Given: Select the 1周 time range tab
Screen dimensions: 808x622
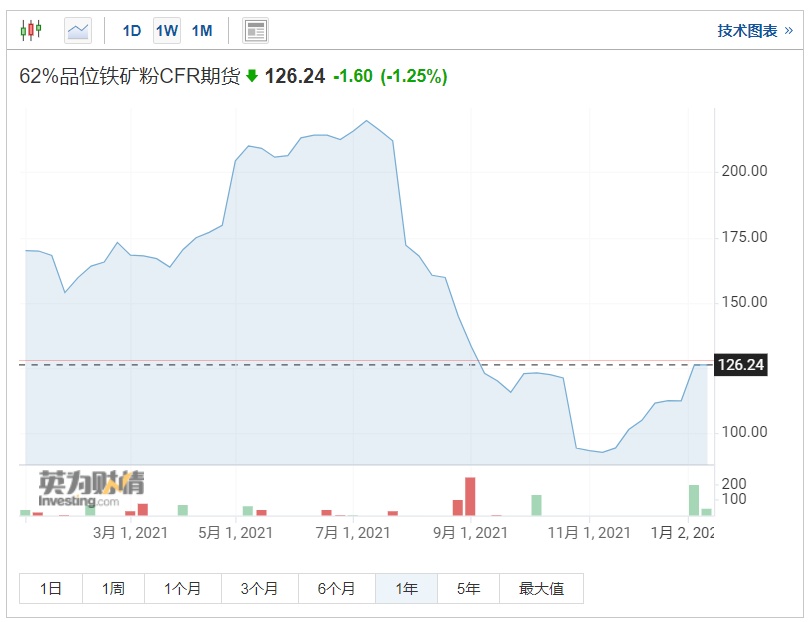Looking at the screenshot, I should point(113,588).
